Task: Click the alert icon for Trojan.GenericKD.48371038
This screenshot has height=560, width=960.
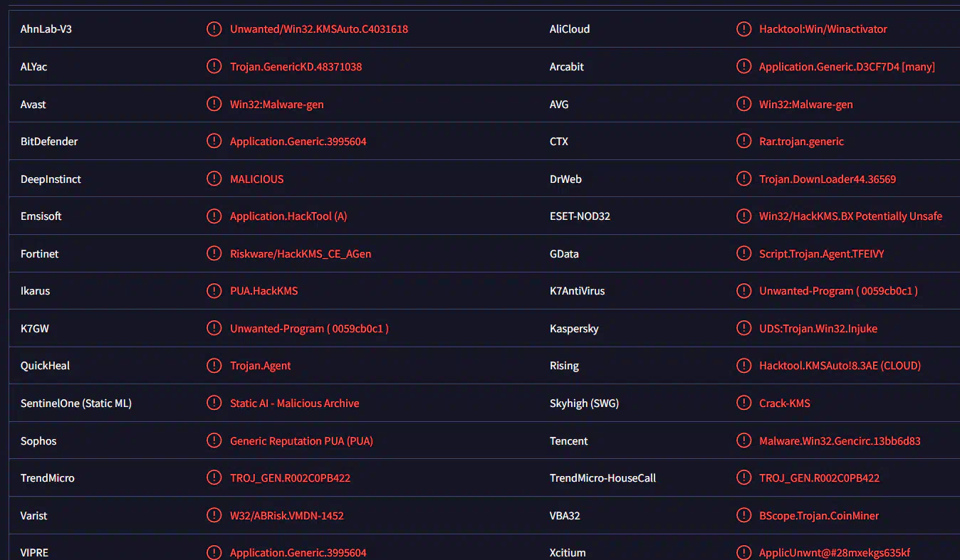Action: point(214,66)
